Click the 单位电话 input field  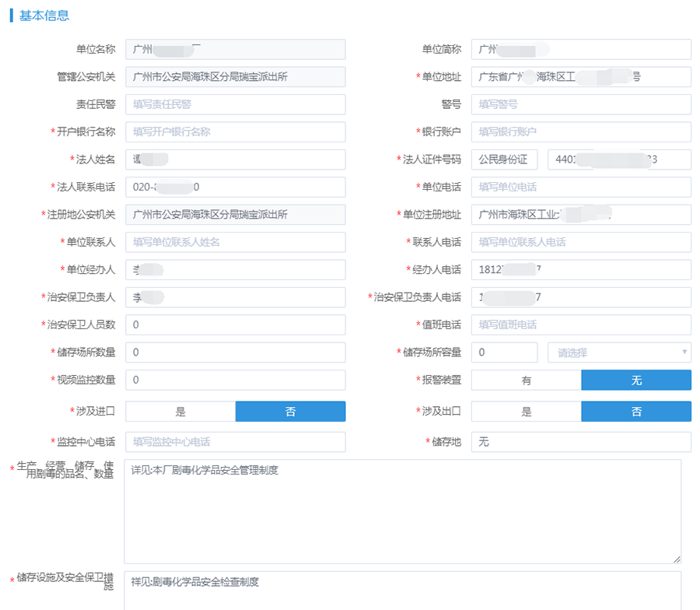pos(581,188)
